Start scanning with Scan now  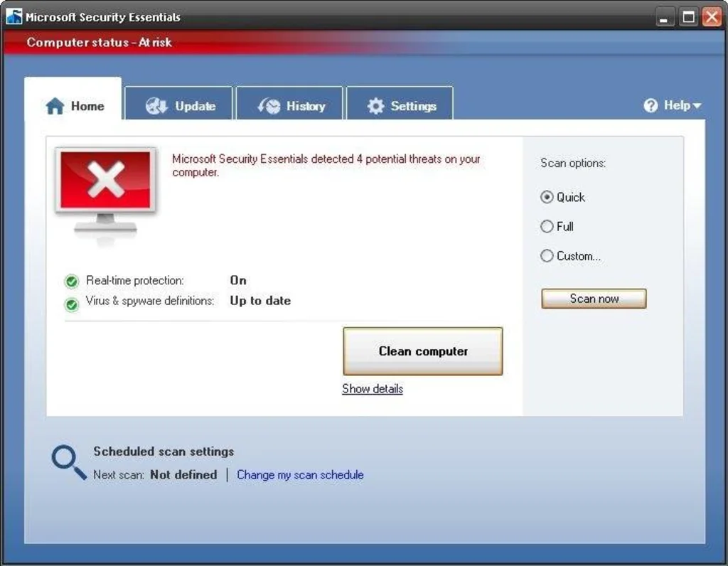594,299
